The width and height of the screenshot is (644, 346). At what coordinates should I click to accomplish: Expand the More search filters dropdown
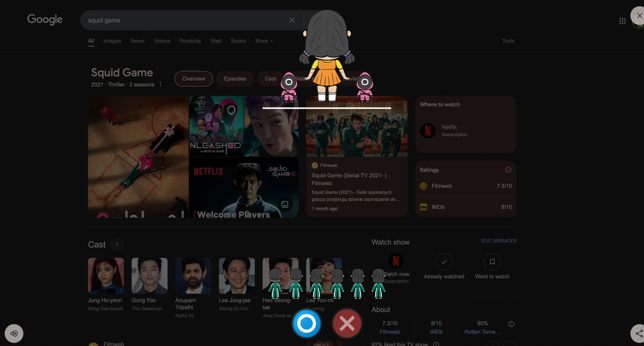(x=264, y=41)
